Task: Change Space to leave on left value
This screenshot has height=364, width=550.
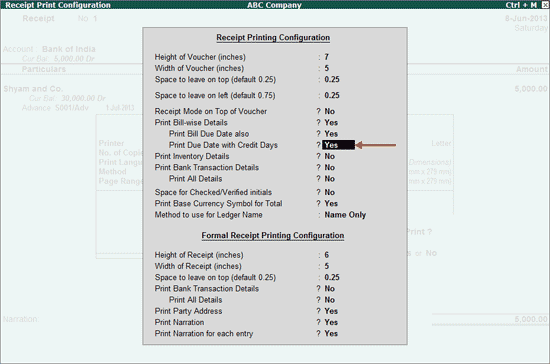Action: pos(332,95)
